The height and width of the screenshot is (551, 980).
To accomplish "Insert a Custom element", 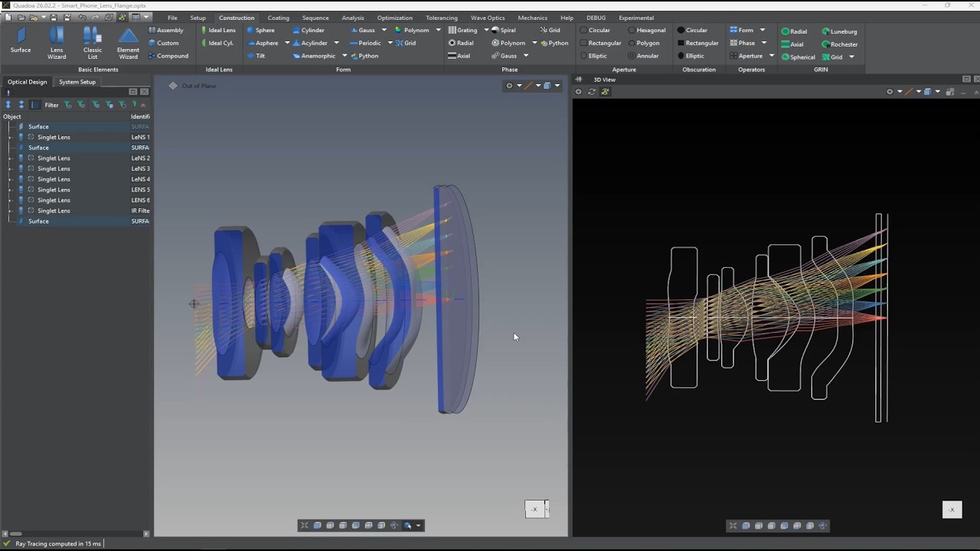I will tap(164, 43).
